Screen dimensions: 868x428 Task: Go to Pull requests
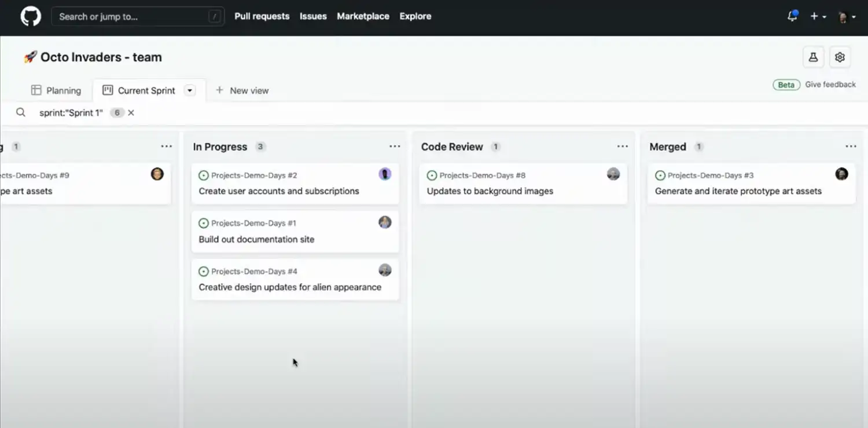pyautogui.click(x=262, y=16)
